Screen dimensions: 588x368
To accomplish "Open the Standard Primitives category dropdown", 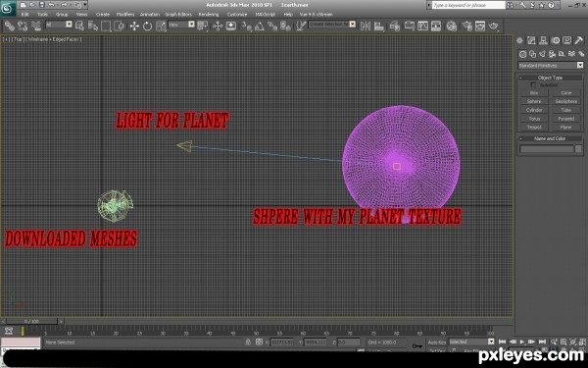I will coord(551,66).
